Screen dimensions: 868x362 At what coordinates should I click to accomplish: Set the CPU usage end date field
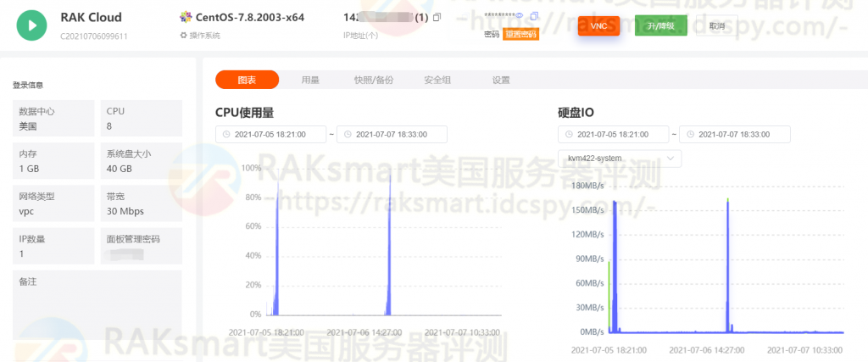click(x=392, y=135)
